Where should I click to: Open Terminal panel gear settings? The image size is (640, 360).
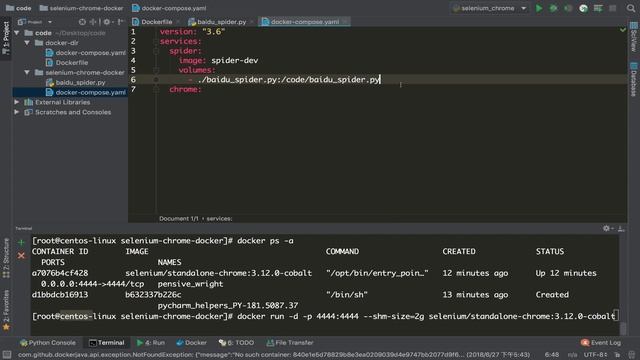[607, 229]
